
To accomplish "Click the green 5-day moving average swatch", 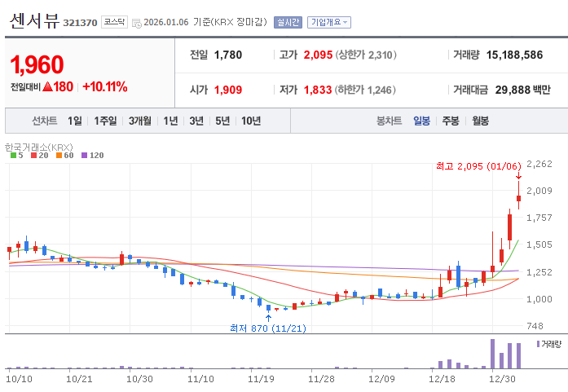I will click(x=13, y=156).
